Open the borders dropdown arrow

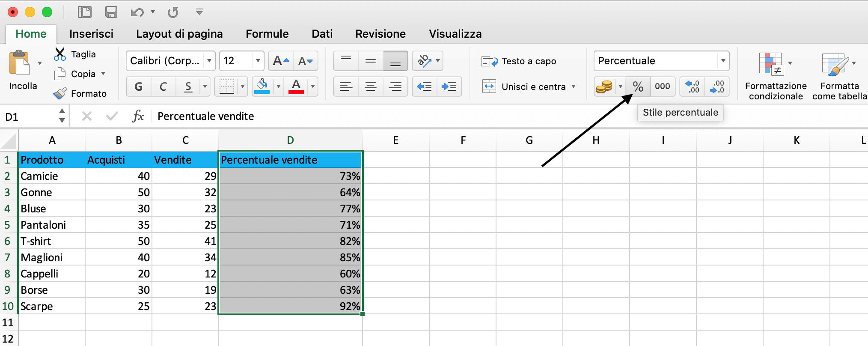[x=243, y=86]
